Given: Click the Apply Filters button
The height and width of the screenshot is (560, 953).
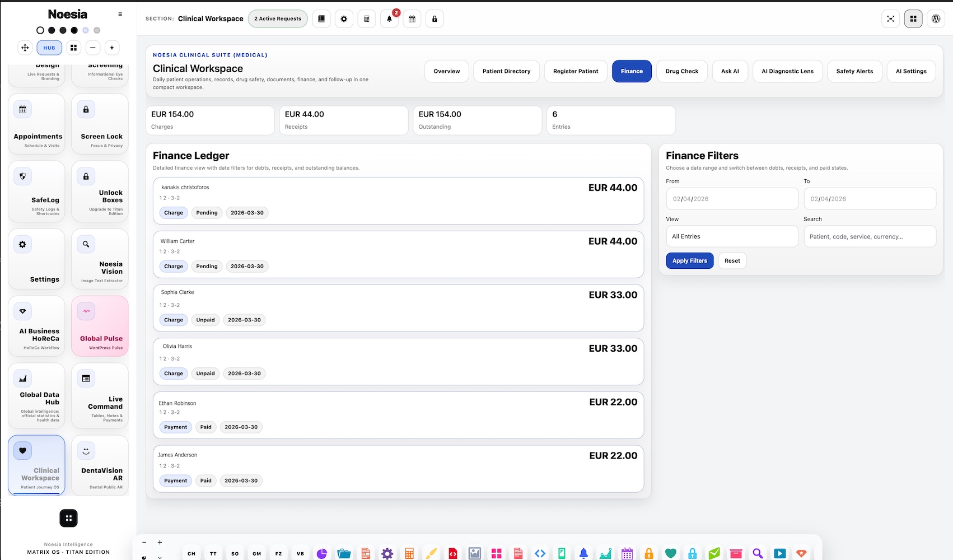Looking at the screenshot, I should coord(689,260).
